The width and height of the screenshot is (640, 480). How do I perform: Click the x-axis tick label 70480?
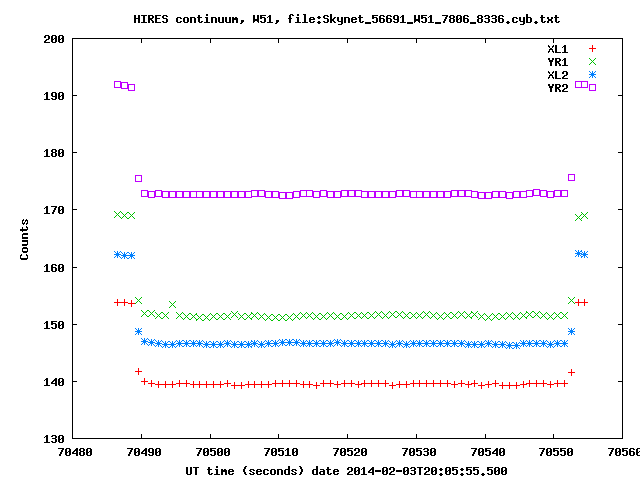point(75,452)
